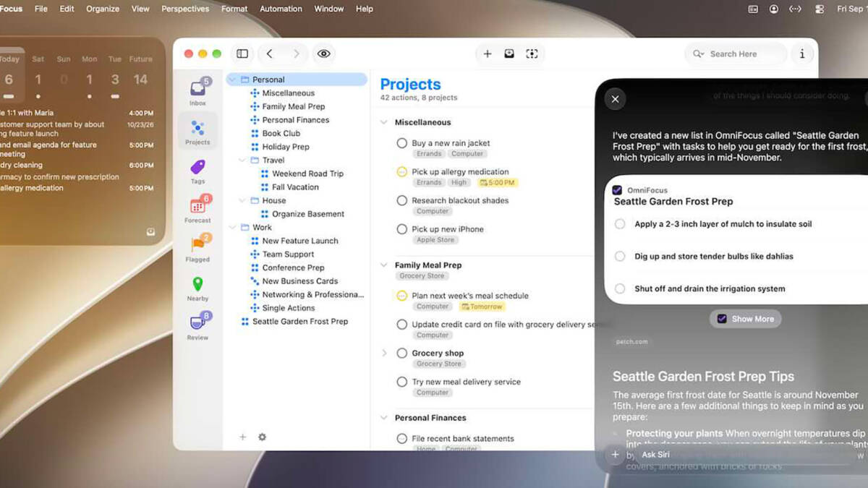868x488 pixels.
Task: Click the user account menu bar icon
Action: point(774,9)
